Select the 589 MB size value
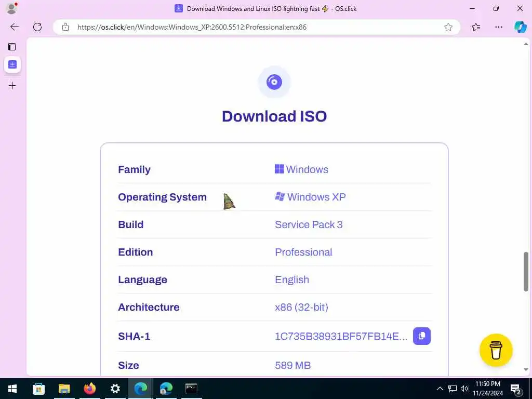The image size is (532, 399). pos(293,365)
